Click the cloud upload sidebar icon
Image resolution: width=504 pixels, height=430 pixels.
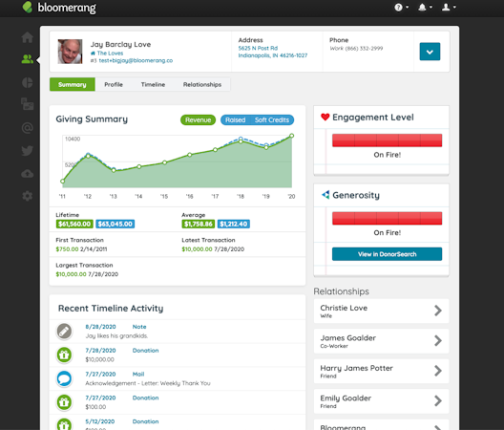pos(28,174)
